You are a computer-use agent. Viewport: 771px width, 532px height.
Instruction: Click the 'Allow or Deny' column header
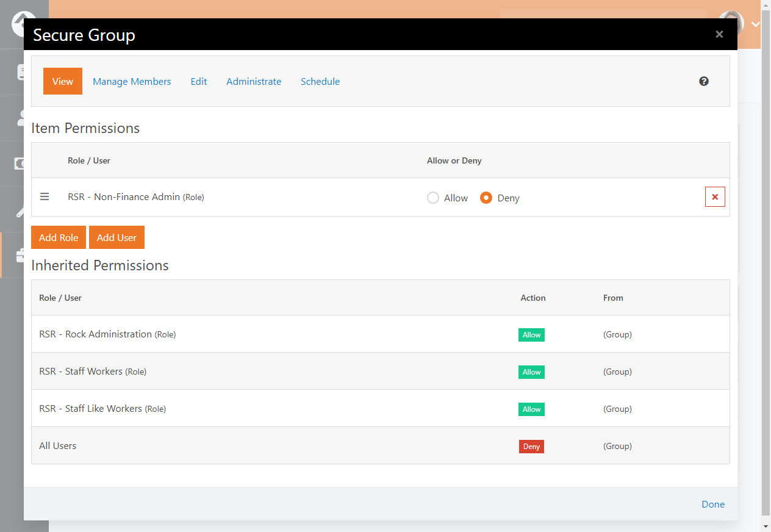[454, 160]
